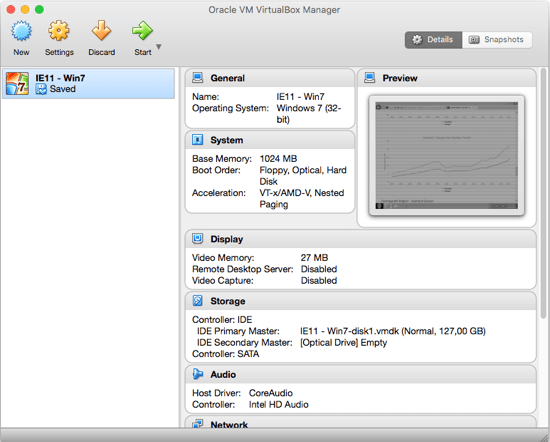Image resolution: width=550 pixels, height=442 pixels.
Task: Click the Video Memory value 27 MB
Action: (x=314, y=257)
